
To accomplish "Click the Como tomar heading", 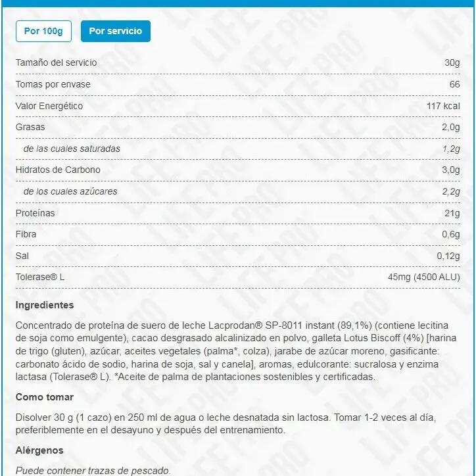I will 45,397.
